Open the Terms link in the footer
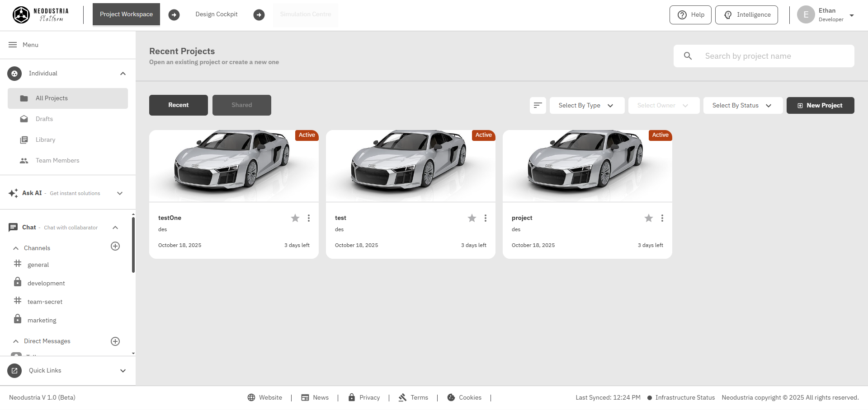The height and width of the screenshot is (410, 868). point(420,397)
